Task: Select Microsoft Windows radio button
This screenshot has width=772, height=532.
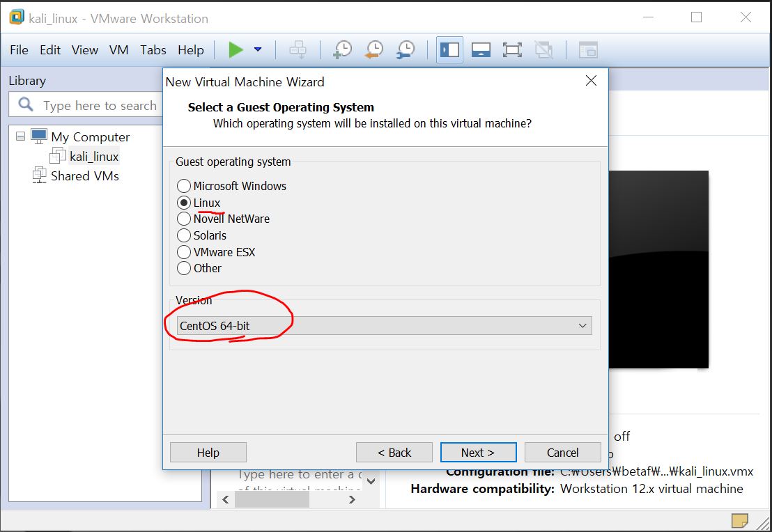Action: [184, 186]
